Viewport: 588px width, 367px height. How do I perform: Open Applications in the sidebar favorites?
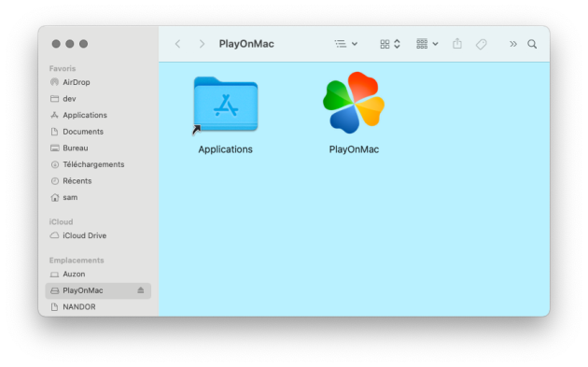(x=98, y=115)
